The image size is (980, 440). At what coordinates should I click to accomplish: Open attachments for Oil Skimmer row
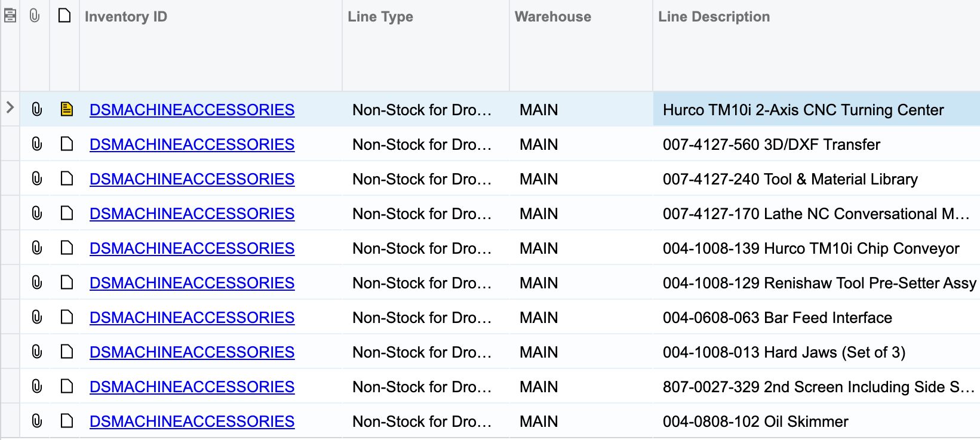(36, 421)
